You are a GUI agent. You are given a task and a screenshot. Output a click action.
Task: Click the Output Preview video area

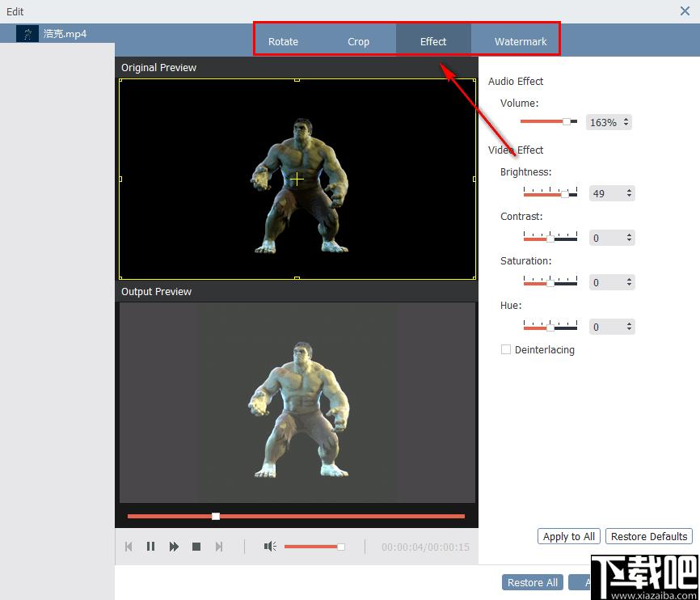click(297, 403)
